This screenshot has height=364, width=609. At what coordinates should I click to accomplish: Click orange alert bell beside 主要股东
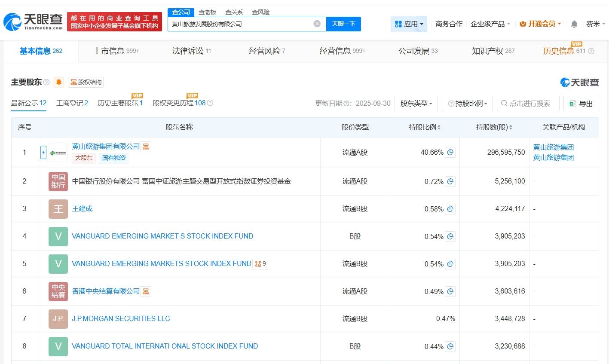[59, 82]
